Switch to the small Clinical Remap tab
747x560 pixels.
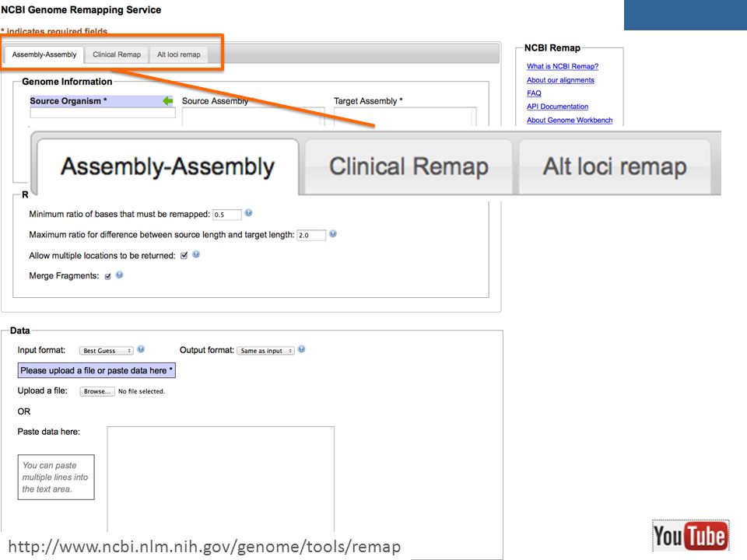tap(117, 54)
